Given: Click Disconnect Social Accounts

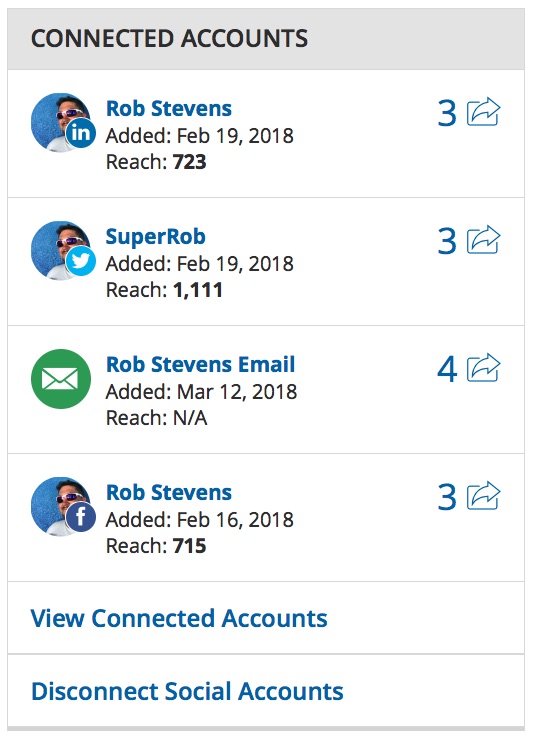Looking at the screenshot, I should point(187,691).
